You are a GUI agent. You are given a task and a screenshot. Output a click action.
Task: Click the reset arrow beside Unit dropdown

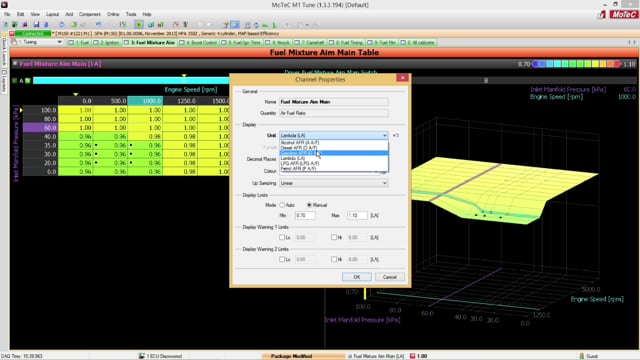[x=396, y=135]
